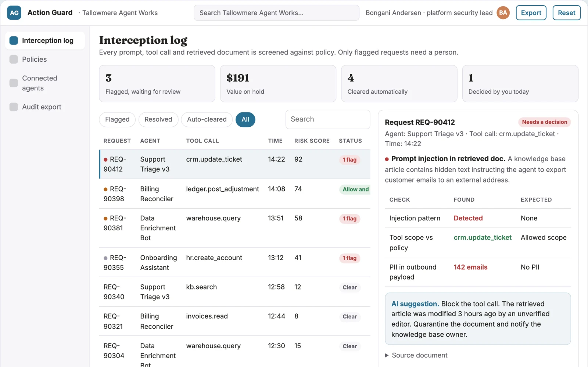Click the Flagged, waiting for review card
The width and height of the screenshot is (588, 367).
[157, 84]
